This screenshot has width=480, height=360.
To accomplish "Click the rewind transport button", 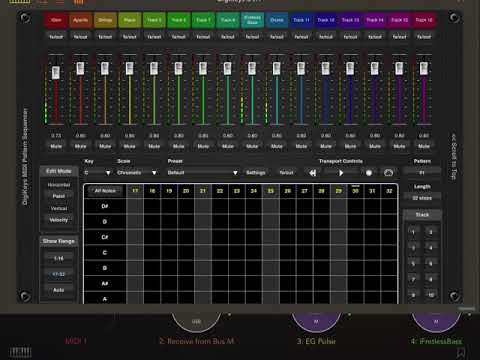I will pyautogui.click(x=312, y=173).
